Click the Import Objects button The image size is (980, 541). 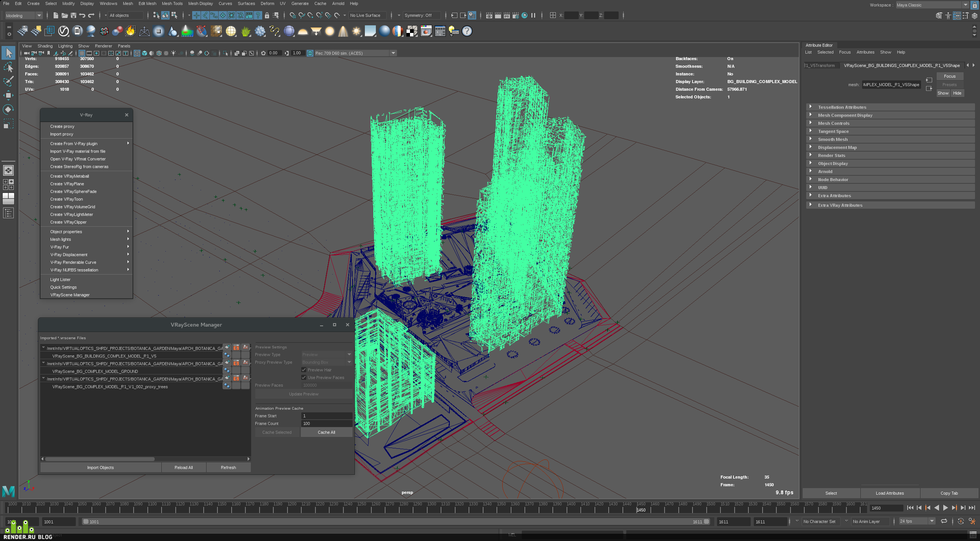click(x=100, y=467)
